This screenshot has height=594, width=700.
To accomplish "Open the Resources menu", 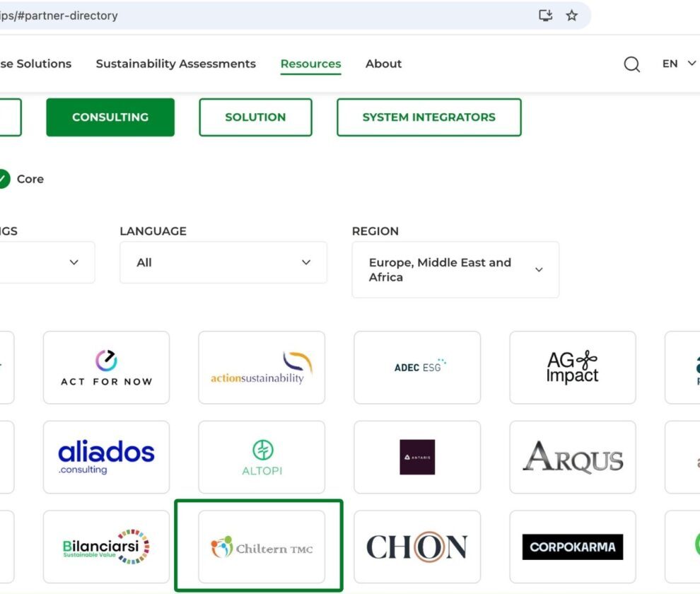I will coord(310,64).
